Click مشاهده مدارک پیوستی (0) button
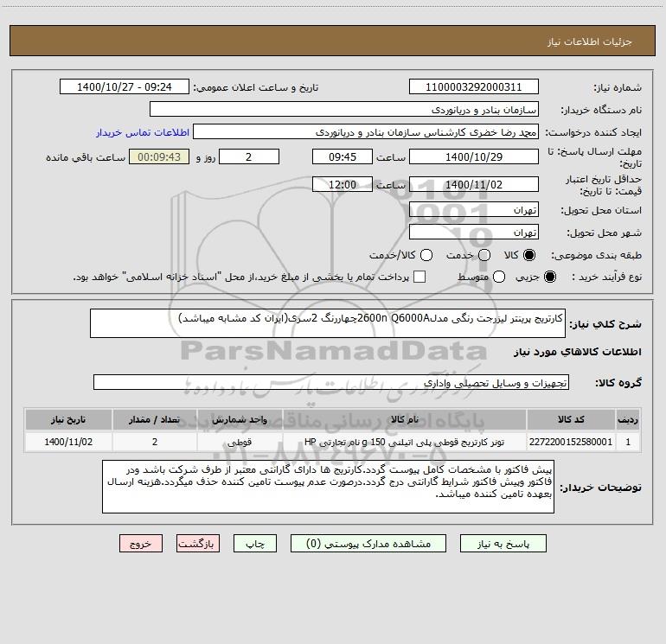666x644 pixels. click(368, 544)
